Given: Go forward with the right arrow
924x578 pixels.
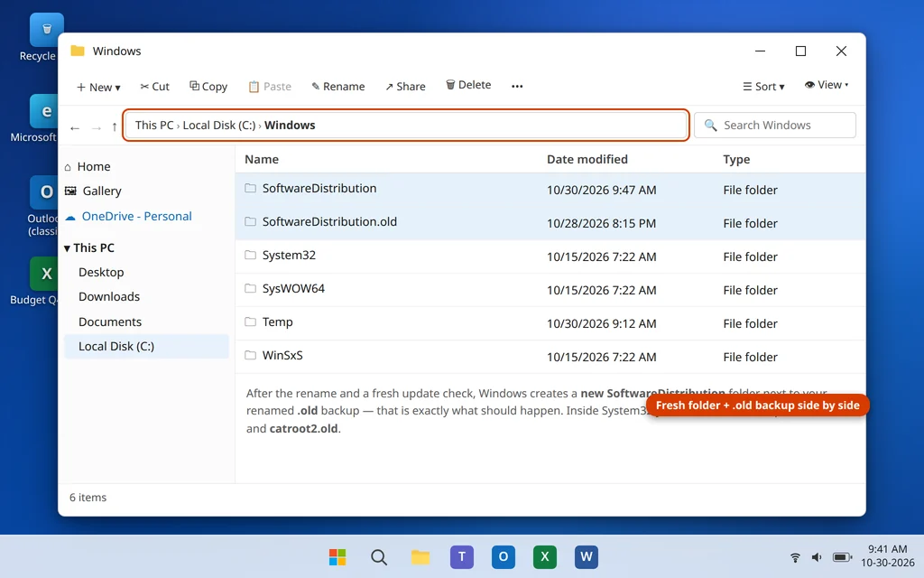Looking at the screenshot, I should [96, 127].
